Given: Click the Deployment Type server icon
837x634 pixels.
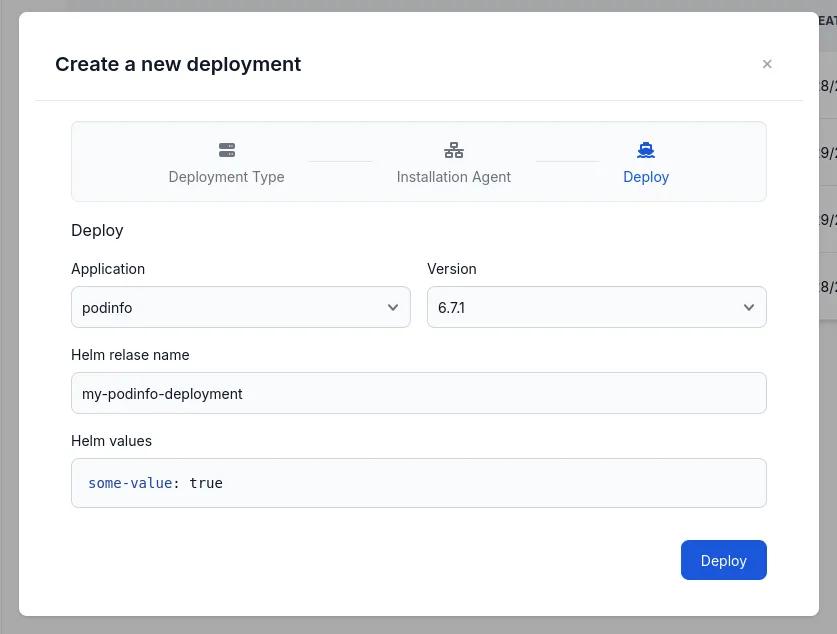Looking at the screenshot, I should pyautogui.click(x=227, y=150).
